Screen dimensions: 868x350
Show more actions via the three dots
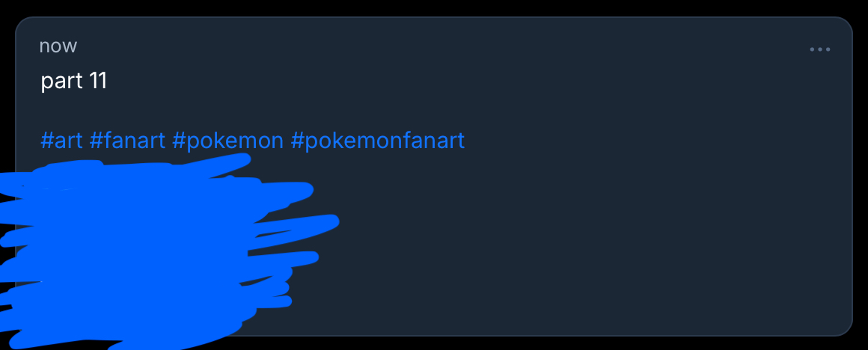(819, 50)
